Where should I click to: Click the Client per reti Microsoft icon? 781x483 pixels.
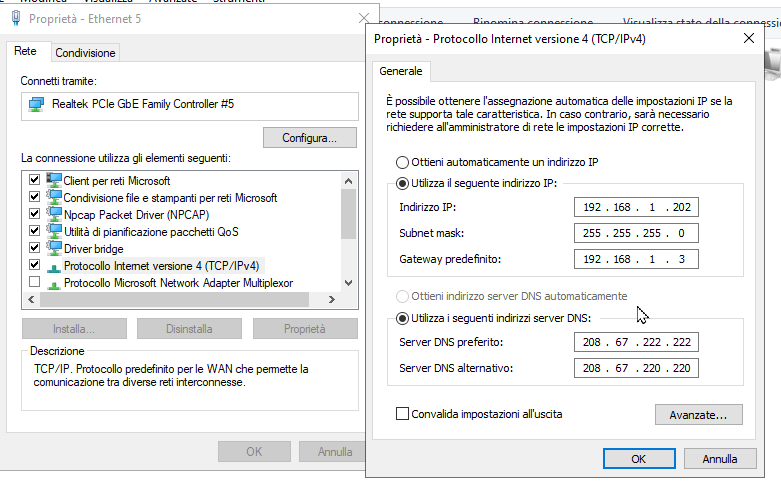54,181
